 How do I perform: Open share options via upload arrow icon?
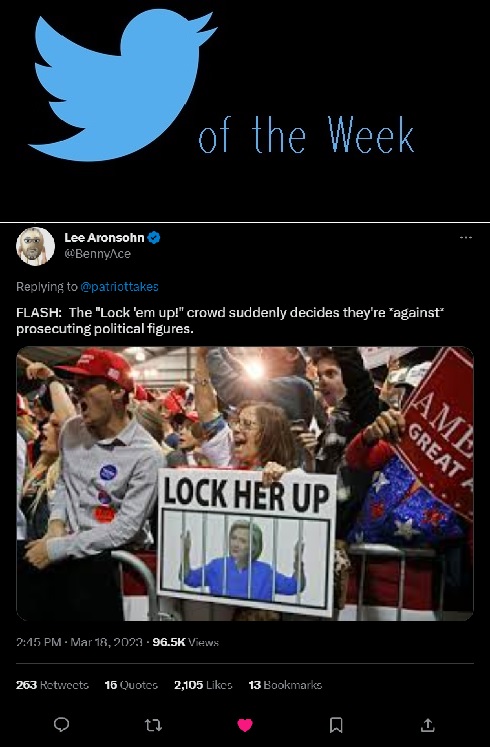(x=428, y=725)
